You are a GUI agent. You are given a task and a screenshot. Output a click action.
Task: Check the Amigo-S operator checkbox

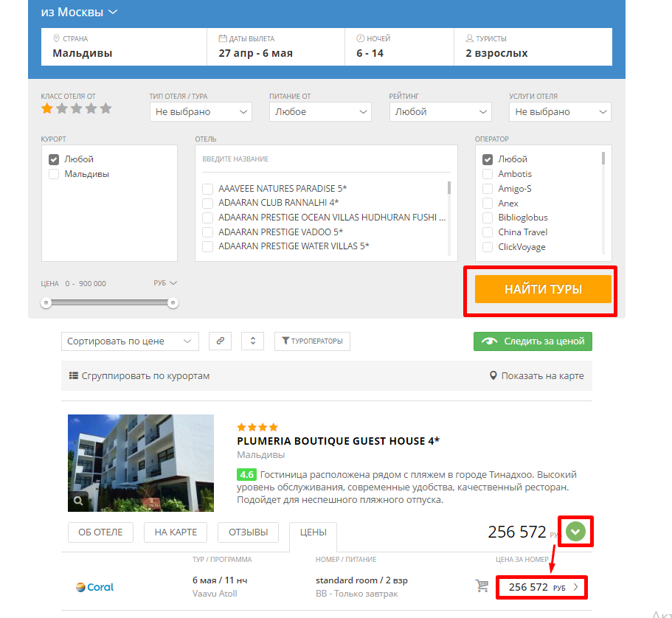488,189
